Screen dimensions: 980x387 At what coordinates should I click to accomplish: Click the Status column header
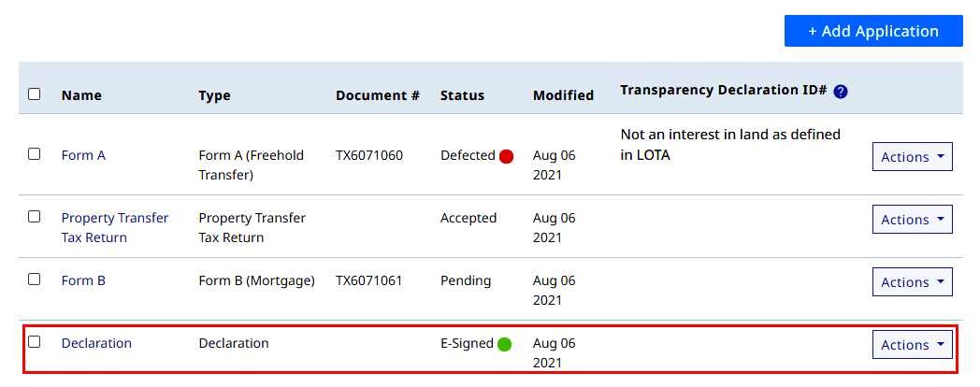[x=462, y=95]
